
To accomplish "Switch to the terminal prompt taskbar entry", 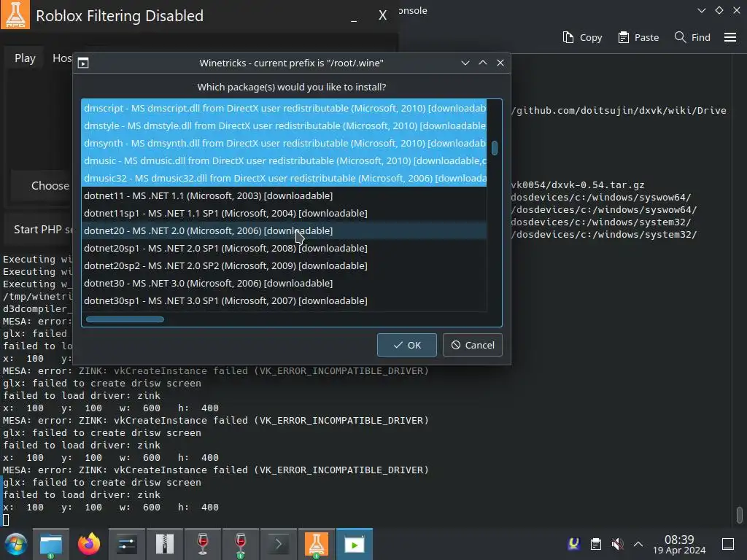I will point(279,544).
